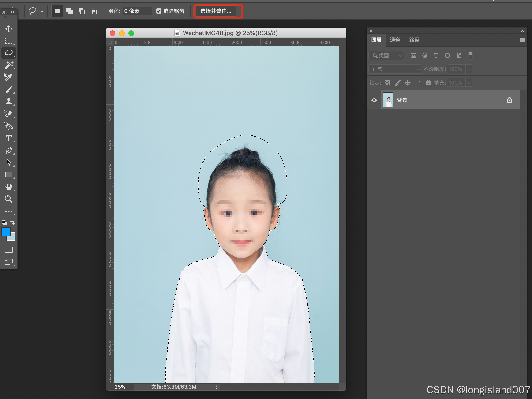Click the 选择并遮住... button

point(216,11)
